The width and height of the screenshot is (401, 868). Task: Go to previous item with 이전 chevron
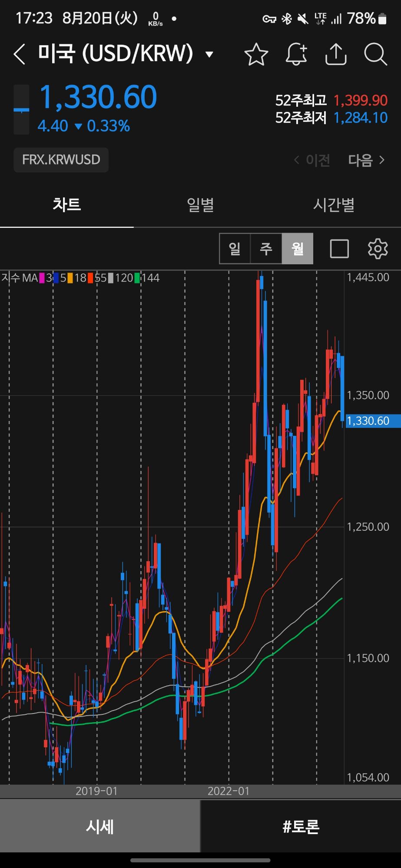[312, 160]
